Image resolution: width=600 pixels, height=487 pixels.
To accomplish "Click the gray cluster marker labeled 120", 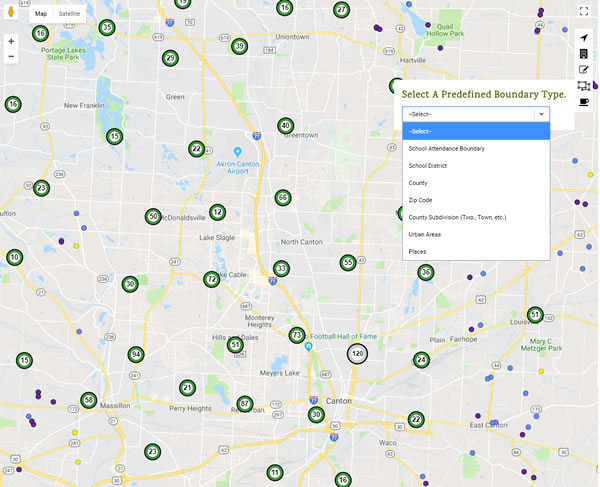I will [x=357, y=354].
